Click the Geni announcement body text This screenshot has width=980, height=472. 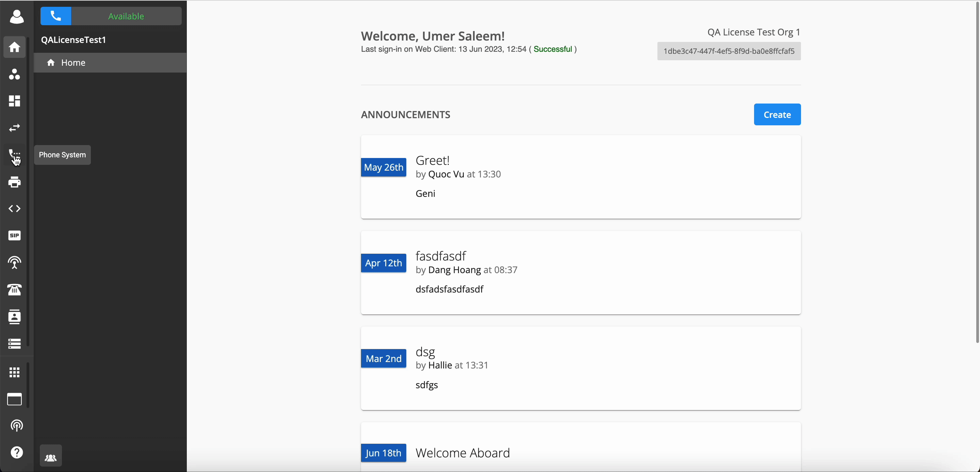[425, 193]
